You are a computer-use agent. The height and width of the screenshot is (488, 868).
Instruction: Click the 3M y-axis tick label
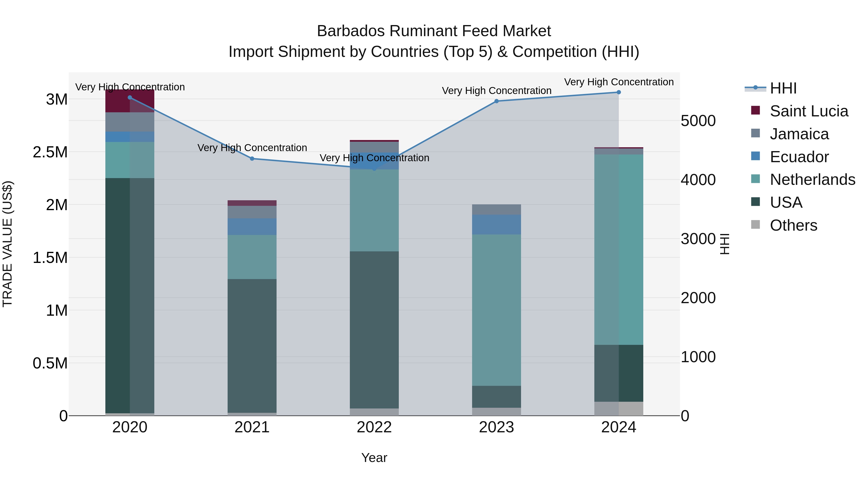point(57,100)
